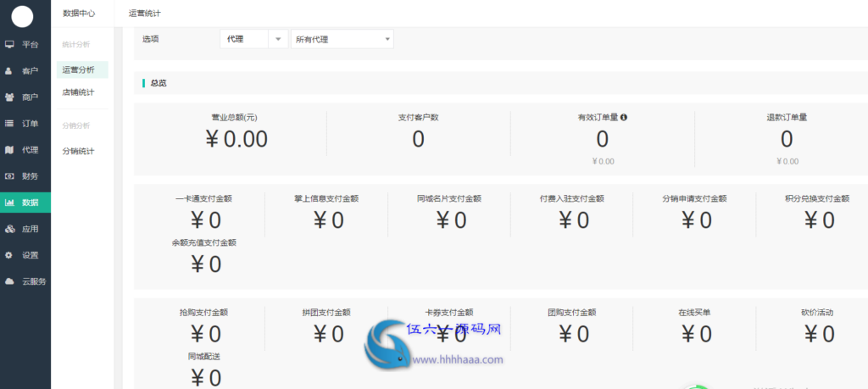Viewport: 868px width, 389px height.
Task: Click the 拼团支付金额 label
Action: click(x=326, y=312)
